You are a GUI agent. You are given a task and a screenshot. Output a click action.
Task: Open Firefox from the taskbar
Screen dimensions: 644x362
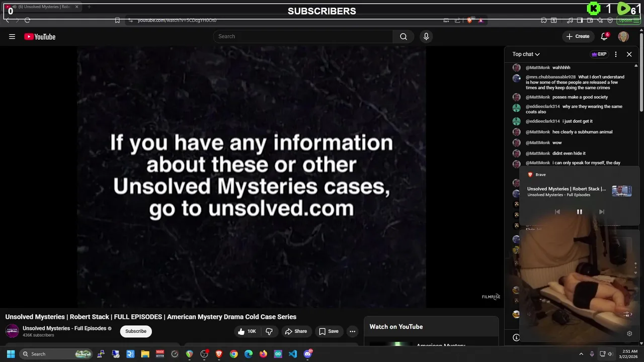(263, 354)
